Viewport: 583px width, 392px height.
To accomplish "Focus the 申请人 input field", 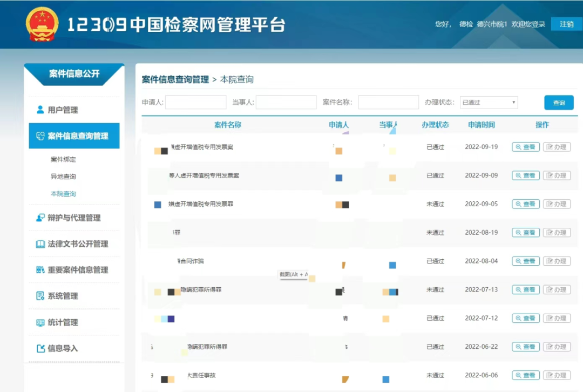I will click(x=195, y=103).
